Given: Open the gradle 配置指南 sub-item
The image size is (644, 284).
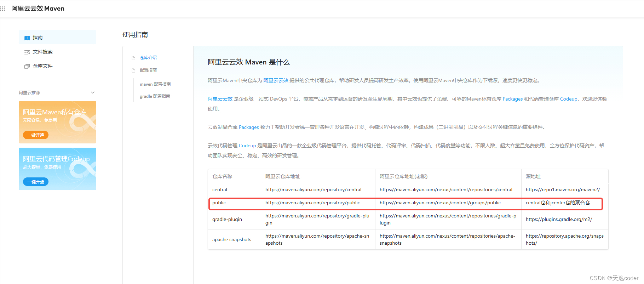Looking at the screenshot, I should point(155,96).
